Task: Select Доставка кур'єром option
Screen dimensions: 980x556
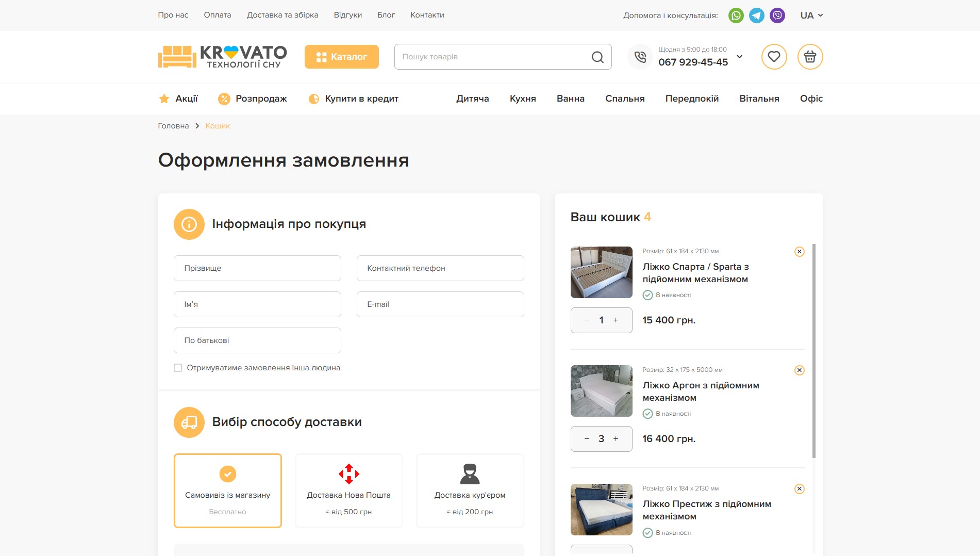Action: (470, 490)
